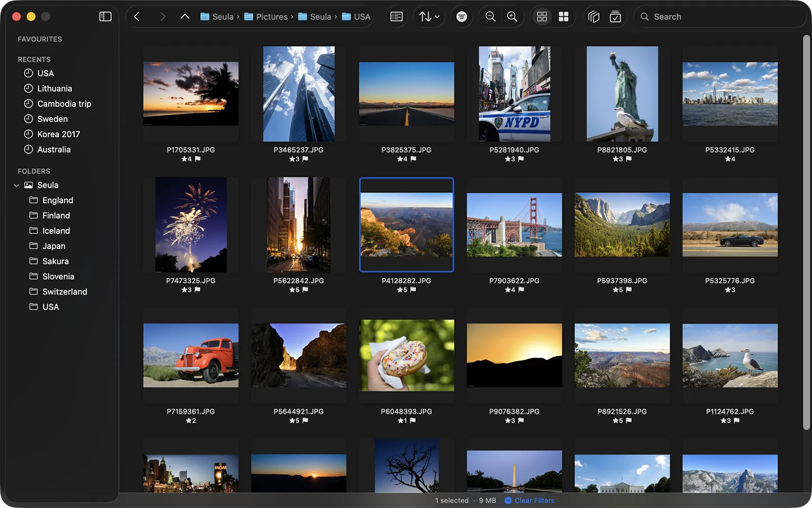Click the star rating under P7159361.JPG
The width and height of the screenshot is (812, 508).
[x=191, y=421]
